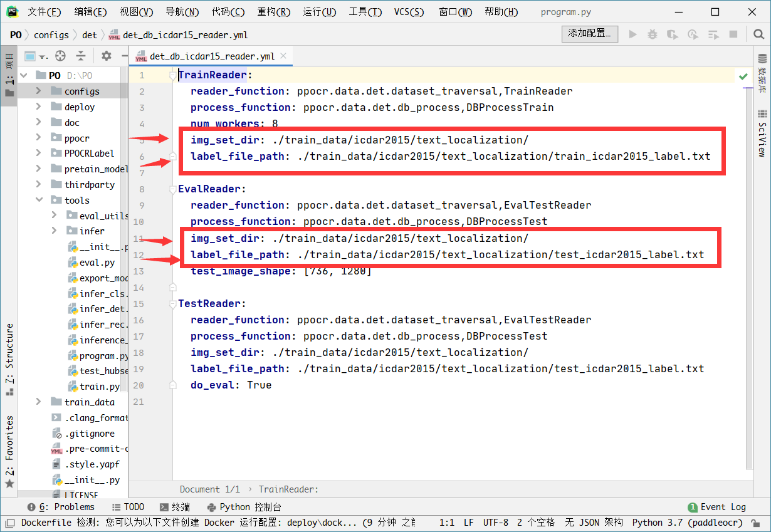Open the 视图(V) menu
Viewport: 771px width, 532px height.
tap(136, 12)
